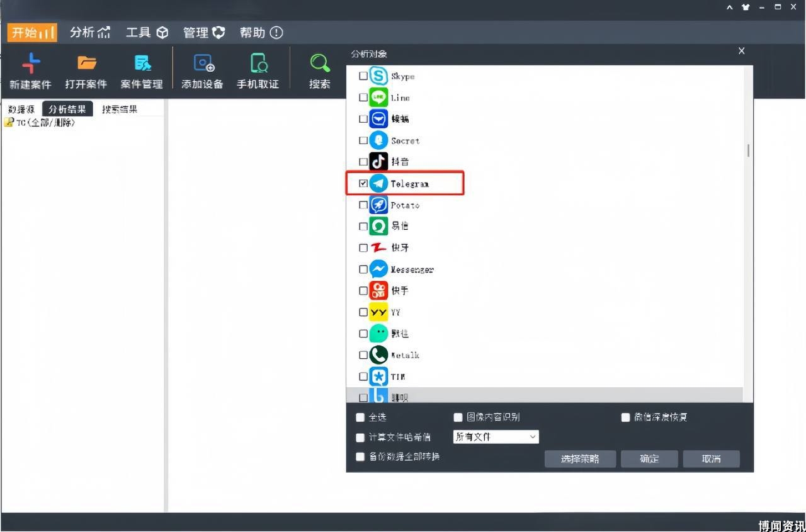This screenshot has width=806, height=532.
Task: Click the TIM label text
Action: pos(398,376)
